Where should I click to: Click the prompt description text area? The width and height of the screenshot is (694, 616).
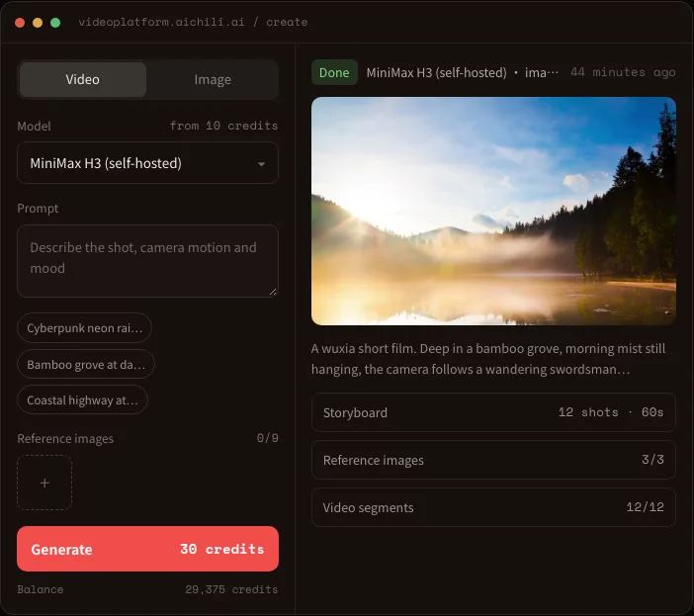pyautogui.click(x=147, y=261)
